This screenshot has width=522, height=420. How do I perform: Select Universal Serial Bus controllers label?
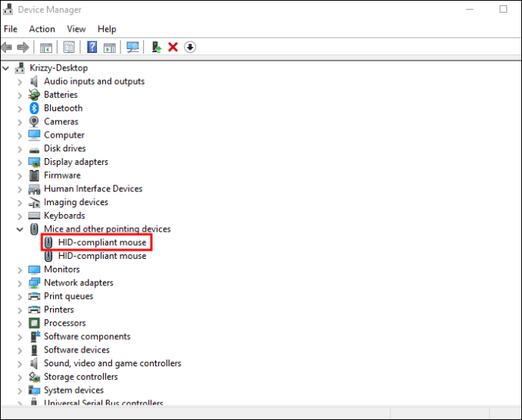104,403
